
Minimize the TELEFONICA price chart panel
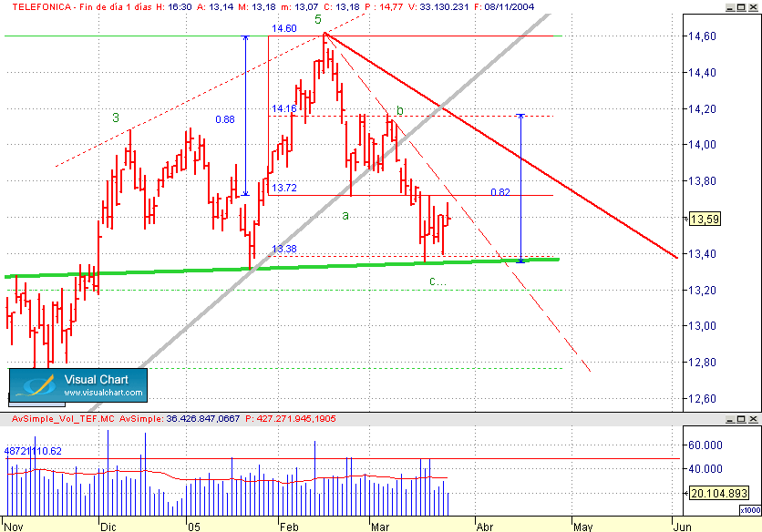[730, 7]
